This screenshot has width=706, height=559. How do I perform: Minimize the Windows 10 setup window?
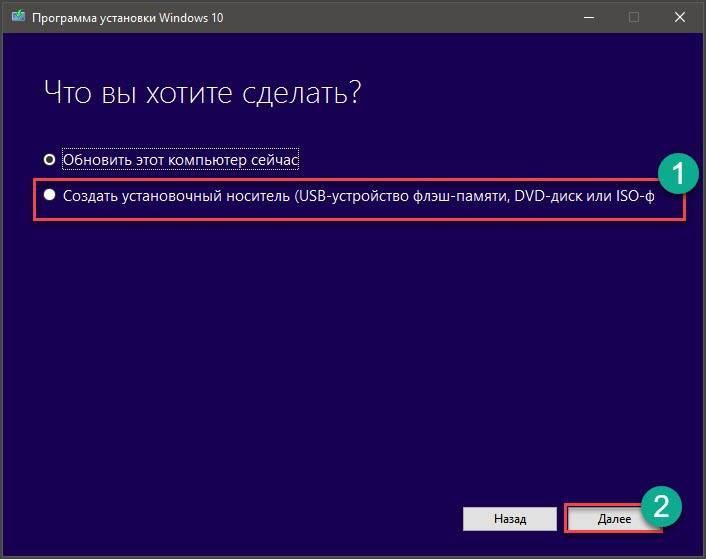pyautogui.click(x=588, y=18)
